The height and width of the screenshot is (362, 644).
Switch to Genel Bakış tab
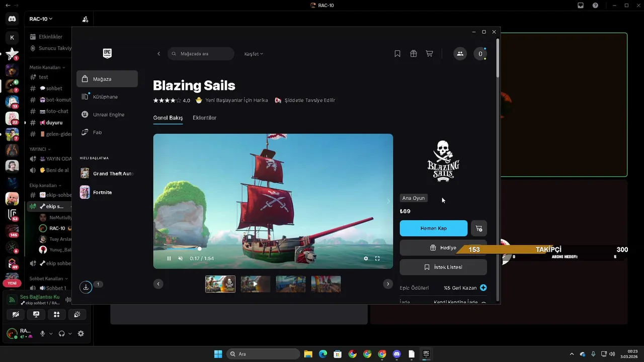[x=168, y=118]
